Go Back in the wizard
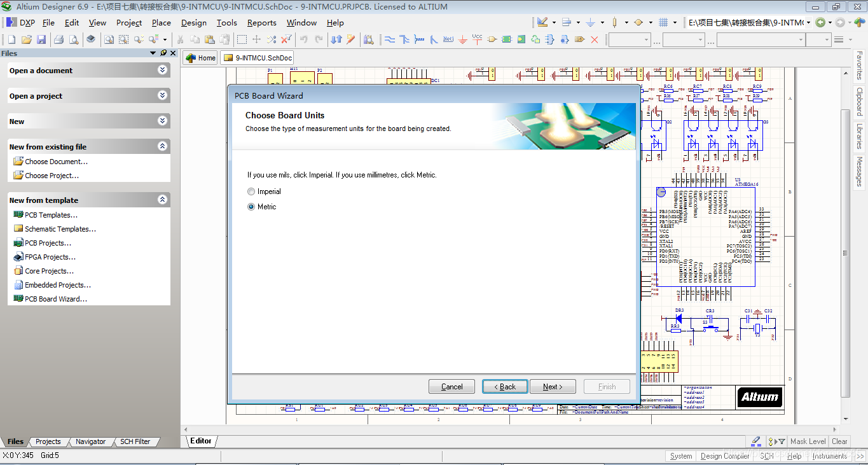Viewport: 868px width, 465px height. click(505, 386)
